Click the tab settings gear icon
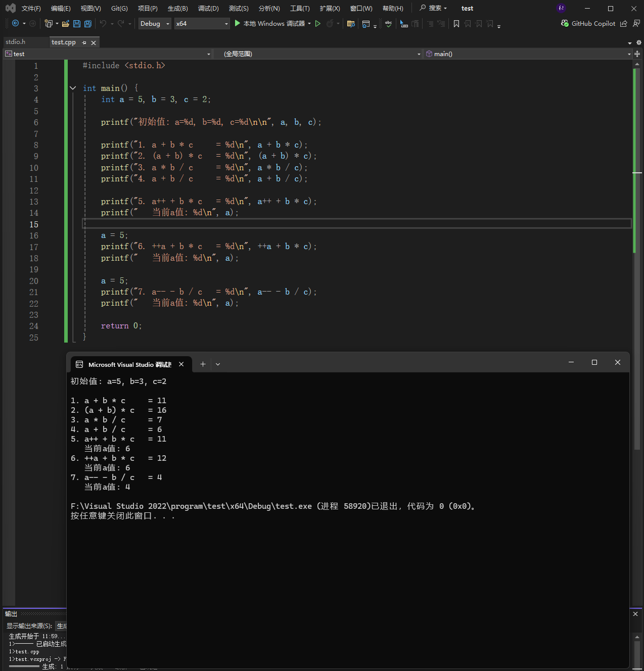The width and height of the screenshot is (644, 671). [x=639, y=42]
